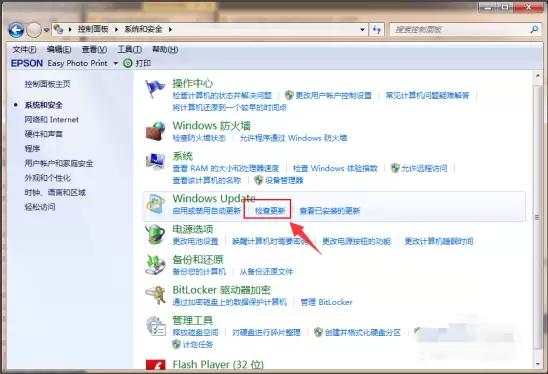Click 检查 Windows 体验指数 link

pos(336,168)
